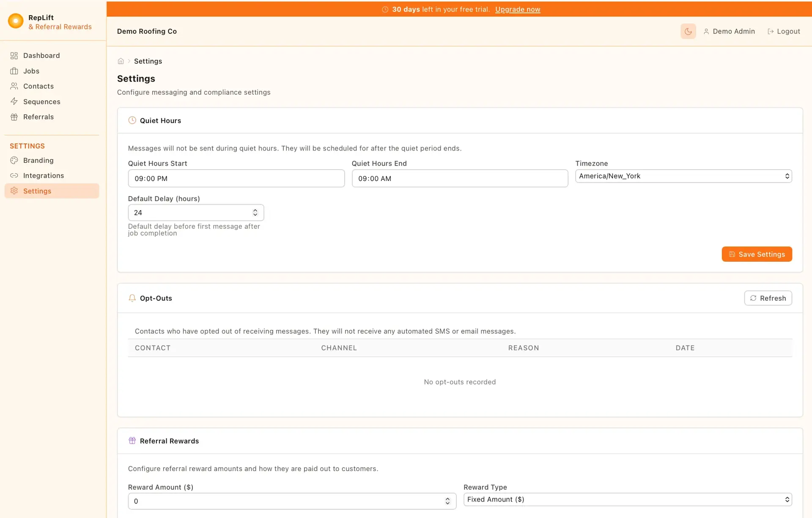Click the RepLift sun logo icon
The height and width of the screenshot is (518, 812).
click(16, 21)
